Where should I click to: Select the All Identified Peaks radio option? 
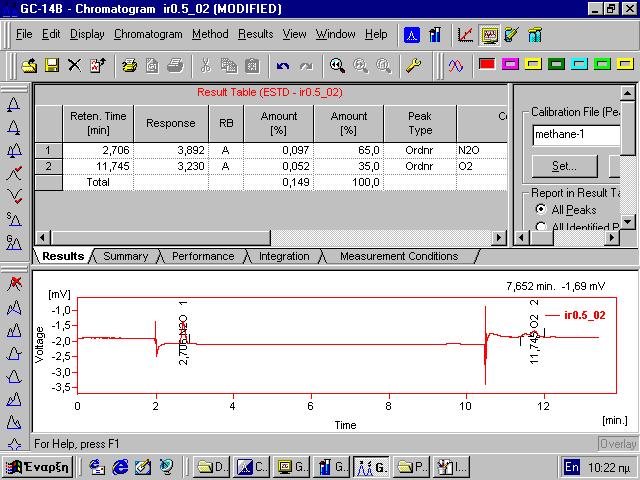pos(541,226)
